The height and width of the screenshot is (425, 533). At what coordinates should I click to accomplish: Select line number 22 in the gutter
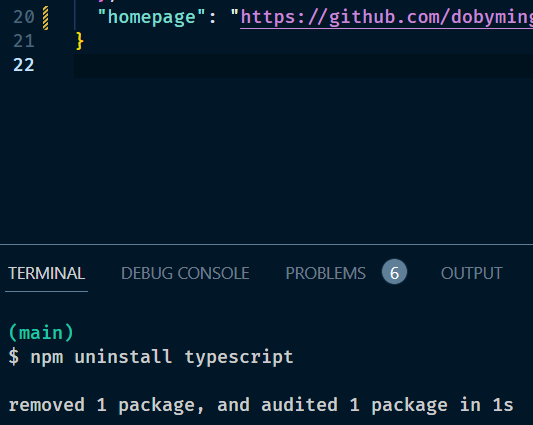coord(24,65)
